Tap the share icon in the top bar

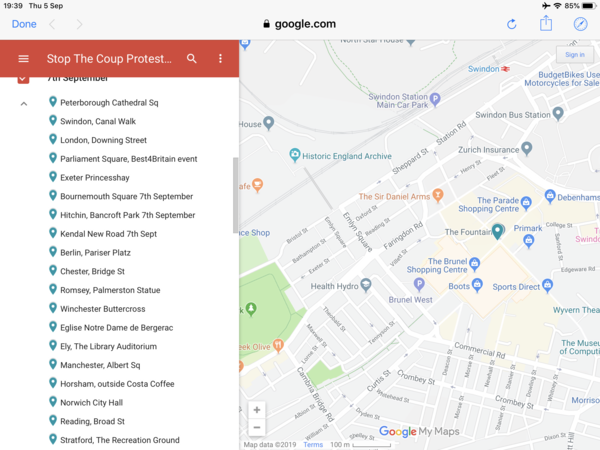coord(546,24)
